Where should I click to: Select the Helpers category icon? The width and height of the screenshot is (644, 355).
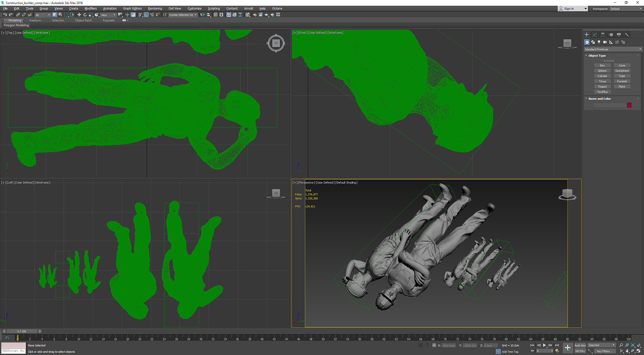[611, 42]
